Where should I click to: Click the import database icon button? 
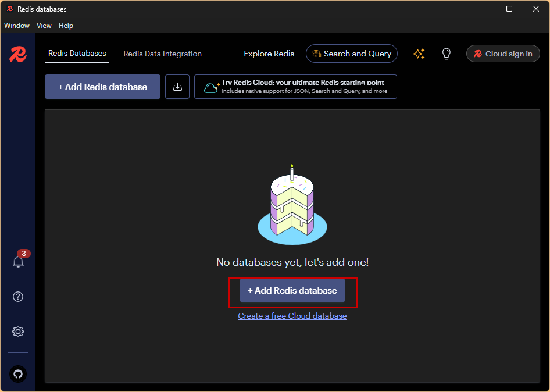coord(177,87)
